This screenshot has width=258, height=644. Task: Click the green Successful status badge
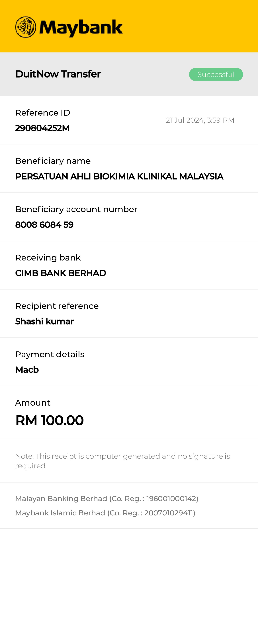click(x=216, y=74)
